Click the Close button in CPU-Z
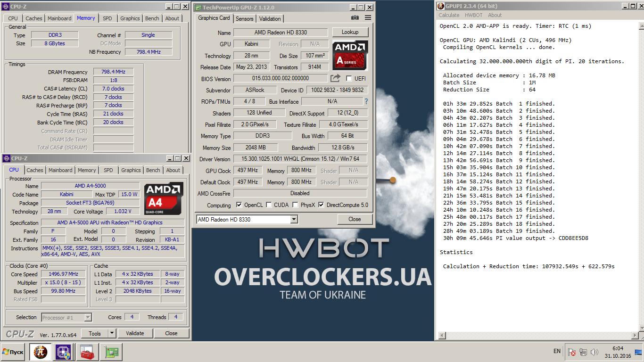 pos(171,333)
